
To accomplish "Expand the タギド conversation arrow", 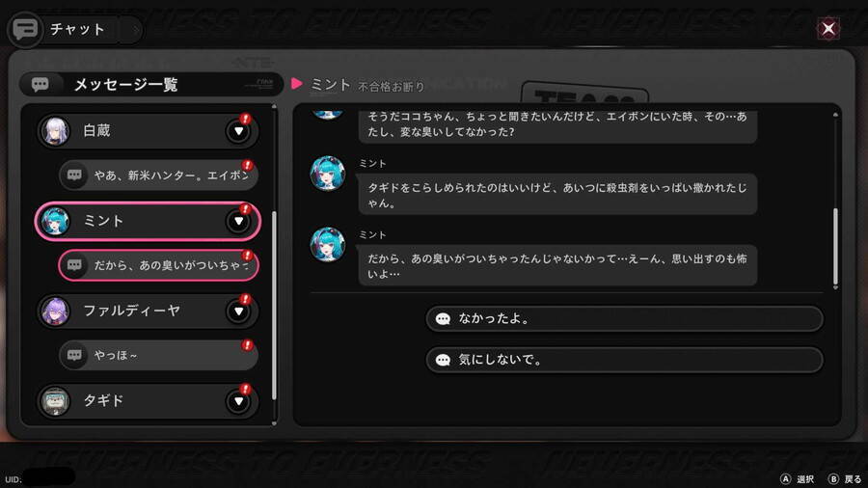I will 238,401.
